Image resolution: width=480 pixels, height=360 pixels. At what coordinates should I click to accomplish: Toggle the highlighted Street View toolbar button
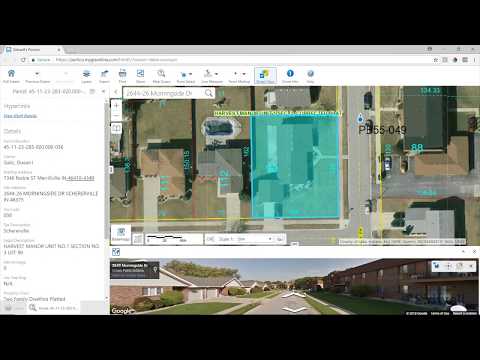coord(265,76)
